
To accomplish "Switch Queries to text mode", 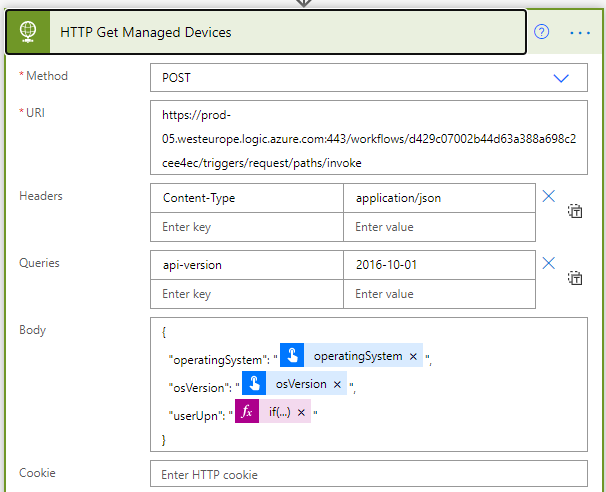I will (x=575, y=278).
